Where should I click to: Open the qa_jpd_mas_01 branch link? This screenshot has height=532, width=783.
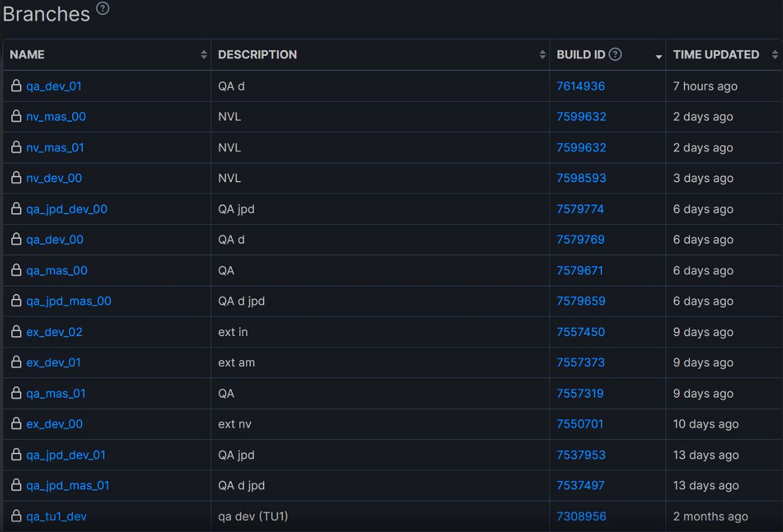coord(68,486)
